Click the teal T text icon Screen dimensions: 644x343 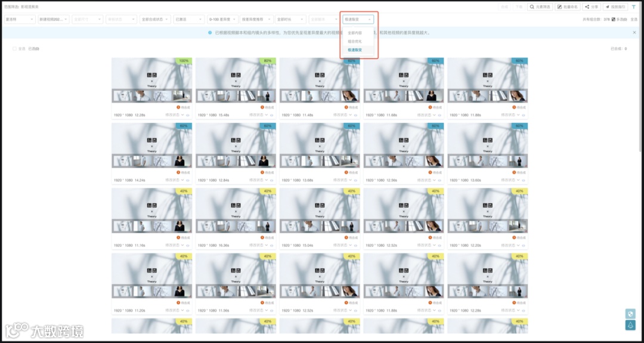(633, 7)
